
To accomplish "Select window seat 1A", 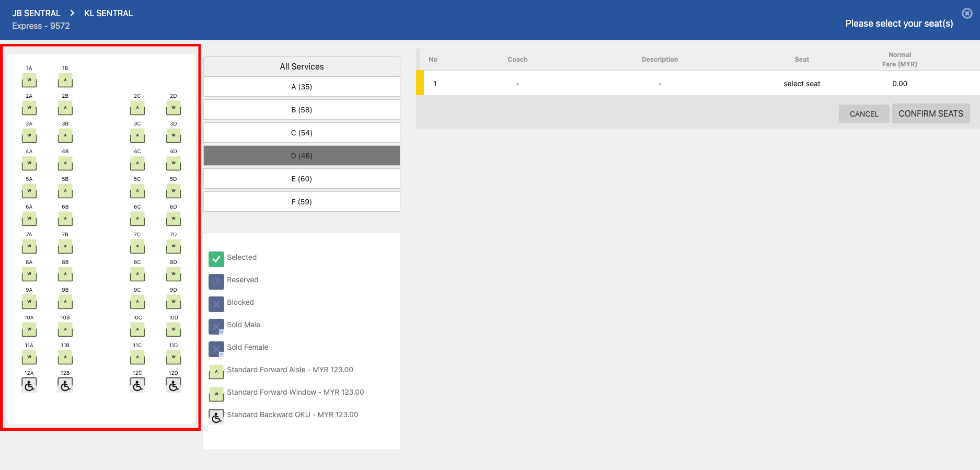I will pyautogui.click(x=29, y=81).
